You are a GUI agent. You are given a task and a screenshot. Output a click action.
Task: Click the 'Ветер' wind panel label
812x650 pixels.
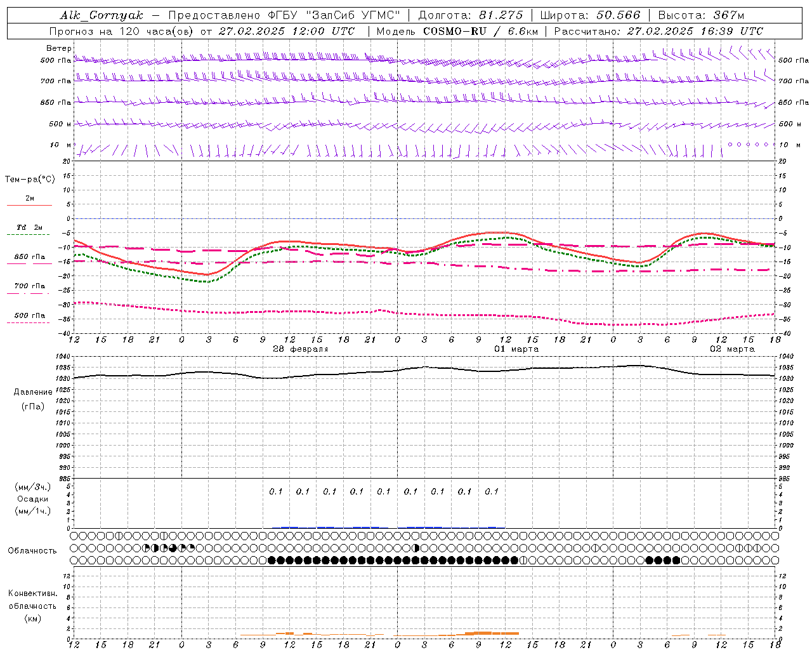coord(59,48)
